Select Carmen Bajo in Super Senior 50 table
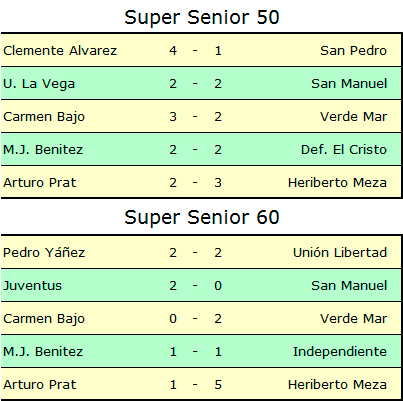 coord(44,117)
